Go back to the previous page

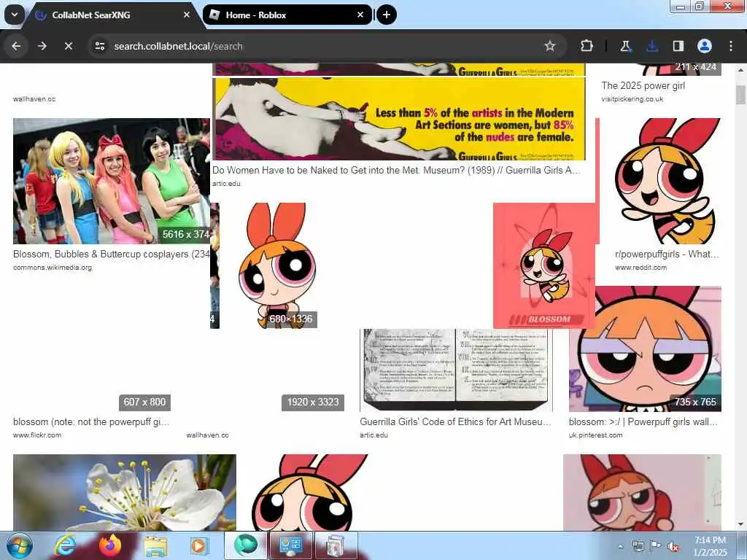(16, 46)
